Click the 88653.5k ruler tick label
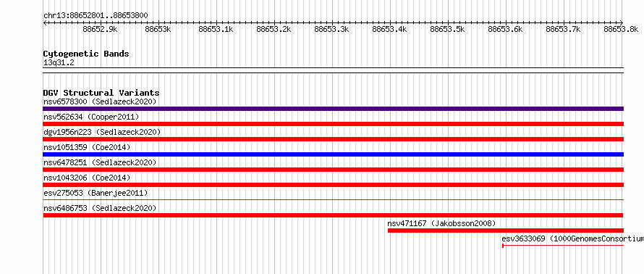Screen dimensions: 644x274 tap(448, 29)
